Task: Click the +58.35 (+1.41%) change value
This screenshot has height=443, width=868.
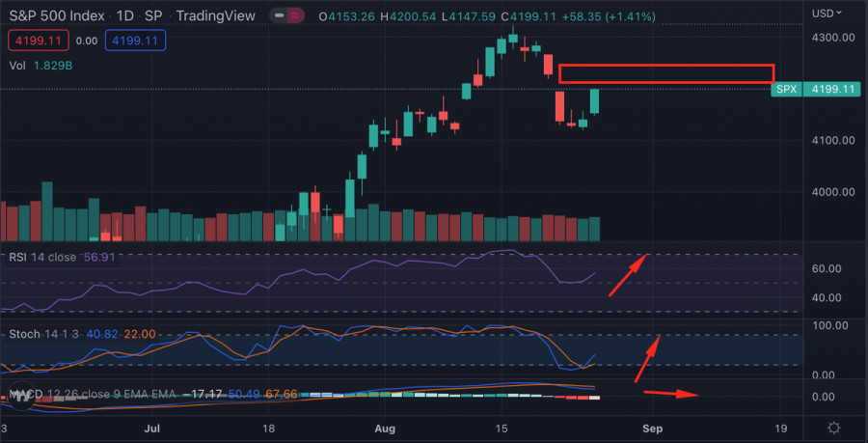Action: click(x=609, y=16)
